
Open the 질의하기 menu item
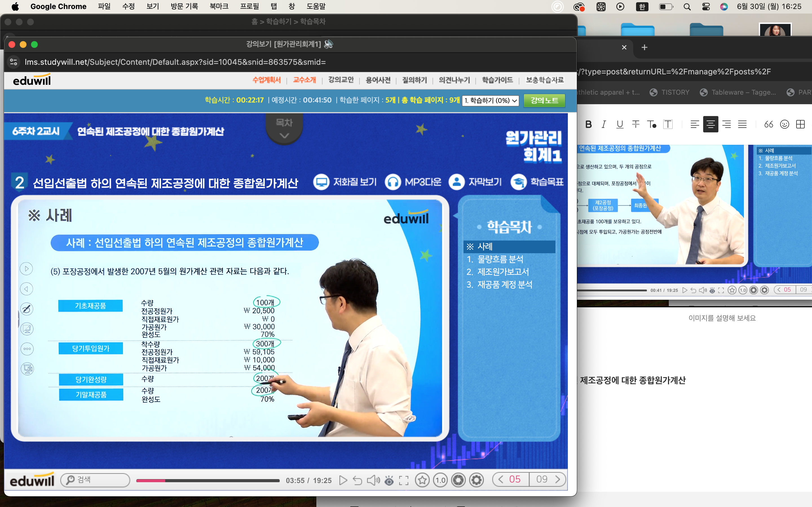tap(414, 80)
